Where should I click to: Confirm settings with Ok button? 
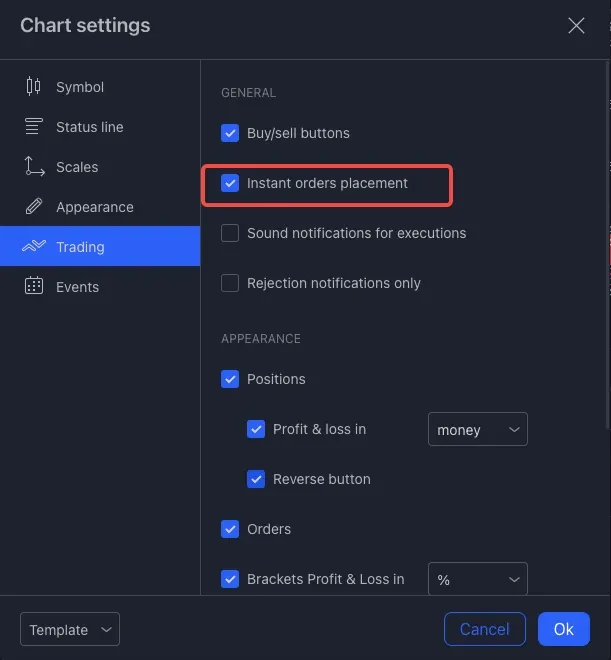coord(564,629)
